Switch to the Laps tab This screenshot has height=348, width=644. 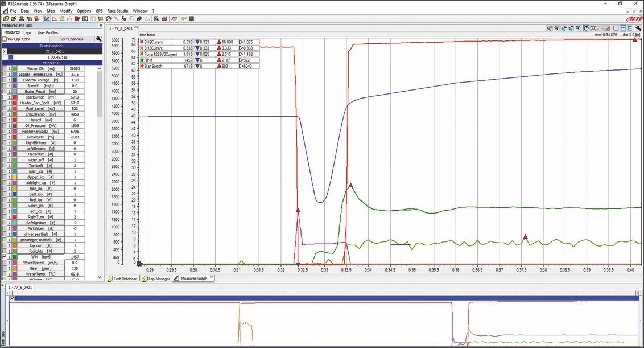pyautogui.click(x=27, y=32)
